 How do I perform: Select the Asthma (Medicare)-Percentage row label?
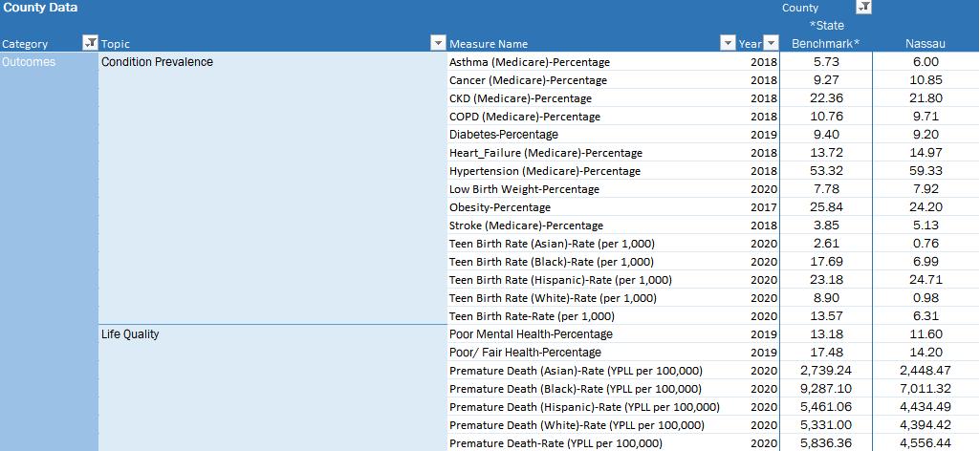coord(530,62)
